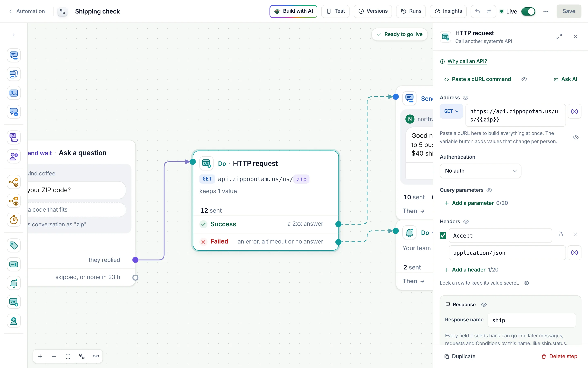Select the send message block icon in sidebar
The image size is (588, 368).
(x=14, y=55)
